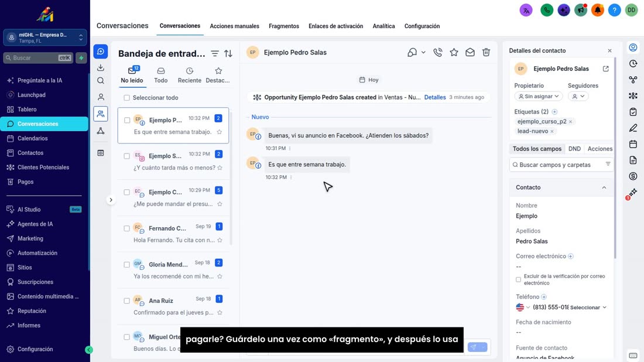Viewport: 644px width, 362px height.
Task: Add a new tag with plus icon
Action: (x=554, y=112)
